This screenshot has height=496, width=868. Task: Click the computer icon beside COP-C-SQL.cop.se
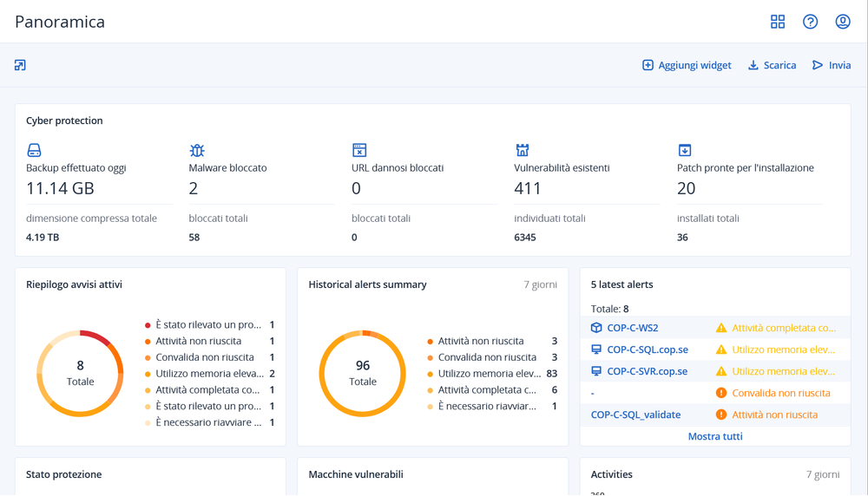(596, 349)
